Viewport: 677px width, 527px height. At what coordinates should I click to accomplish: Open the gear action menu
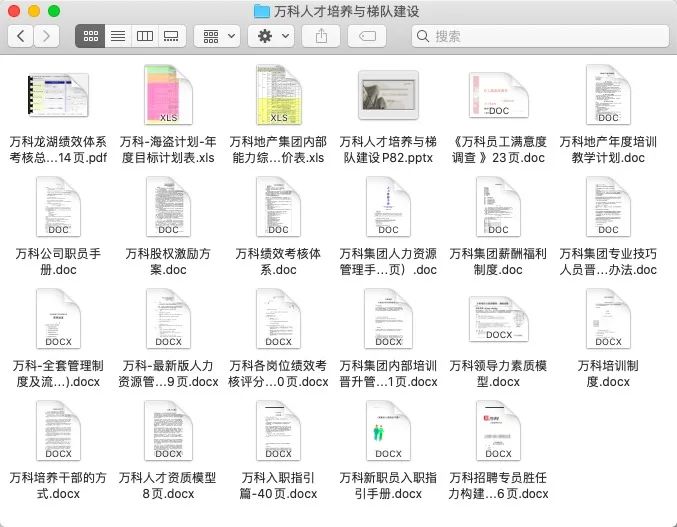(271, 36)
